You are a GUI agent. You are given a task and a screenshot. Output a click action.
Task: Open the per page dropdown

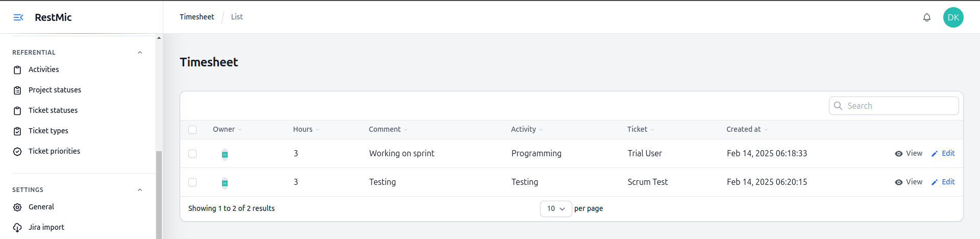[x=555, y=209]
